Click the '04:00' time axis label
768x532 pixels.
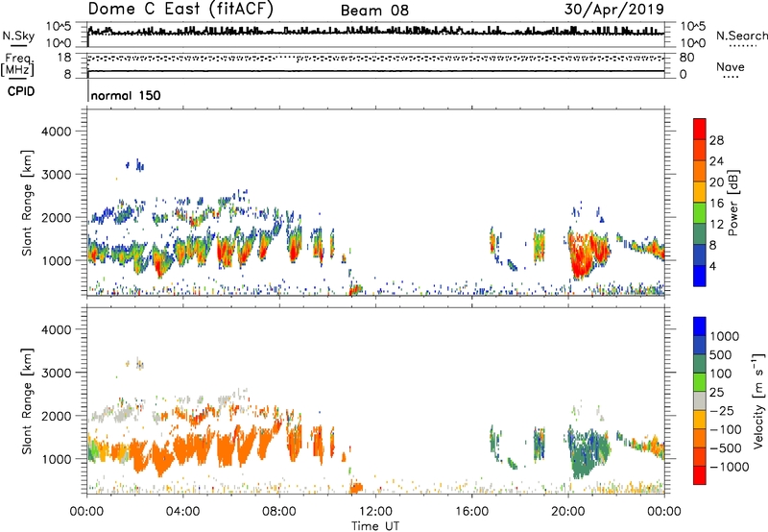(182, 512)
